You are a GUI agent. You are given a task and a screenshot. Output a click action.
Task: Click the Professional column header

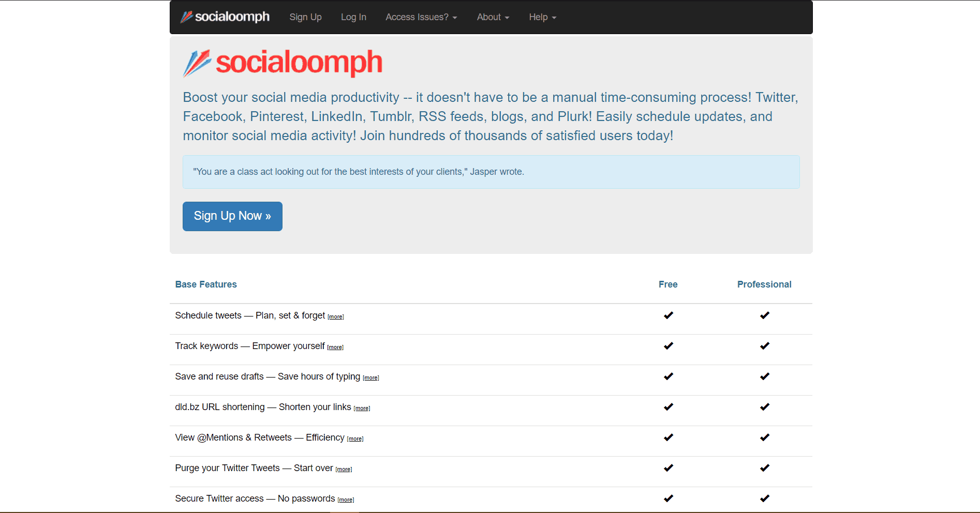764,284
